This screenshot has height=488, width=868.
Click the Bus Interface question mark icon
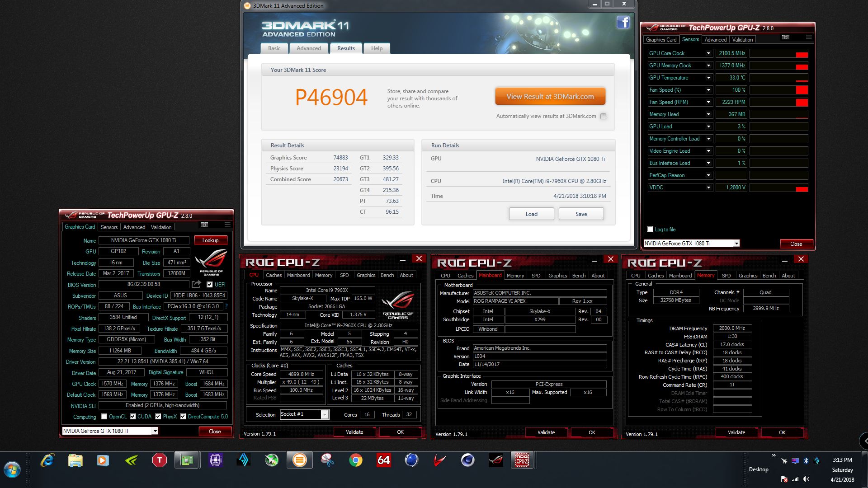226,306
